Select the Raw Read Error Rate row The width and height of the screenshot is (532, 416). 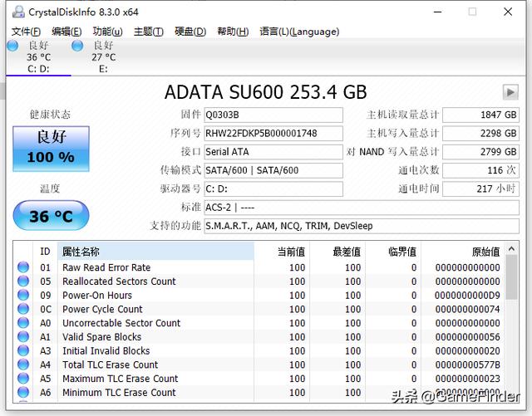click(x=259, y=267)
